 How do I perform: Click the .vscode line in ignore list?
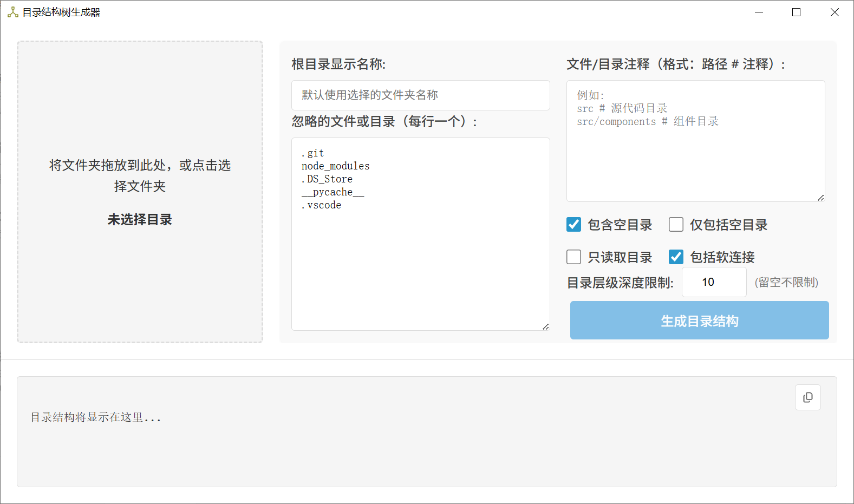pyautogui.click(x=321, y=205)
